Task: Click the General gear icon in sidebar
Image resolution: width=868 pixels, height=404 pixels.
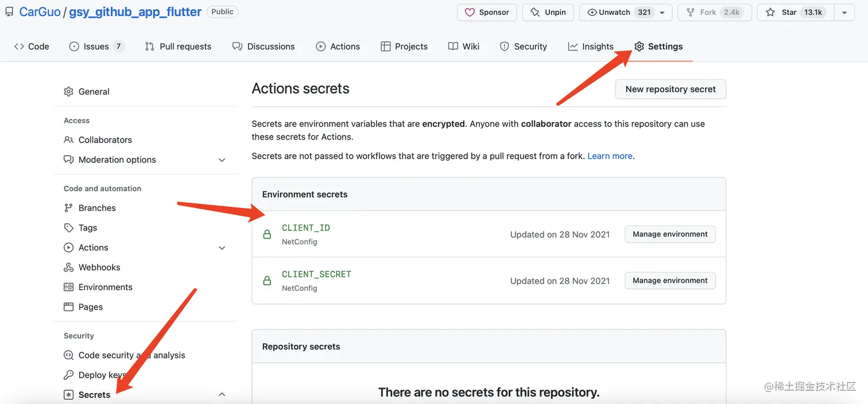Action: [68, 91]
